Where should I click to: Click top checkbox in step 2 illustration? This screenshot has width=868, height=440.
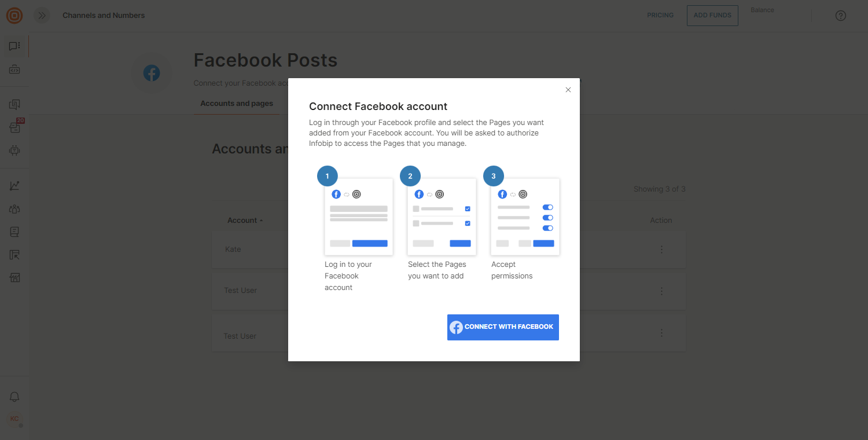(x=468, y=209)
